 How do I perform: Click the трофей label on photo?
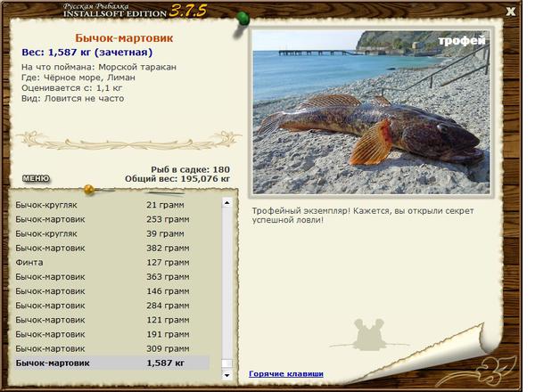(x=461, y=41)
